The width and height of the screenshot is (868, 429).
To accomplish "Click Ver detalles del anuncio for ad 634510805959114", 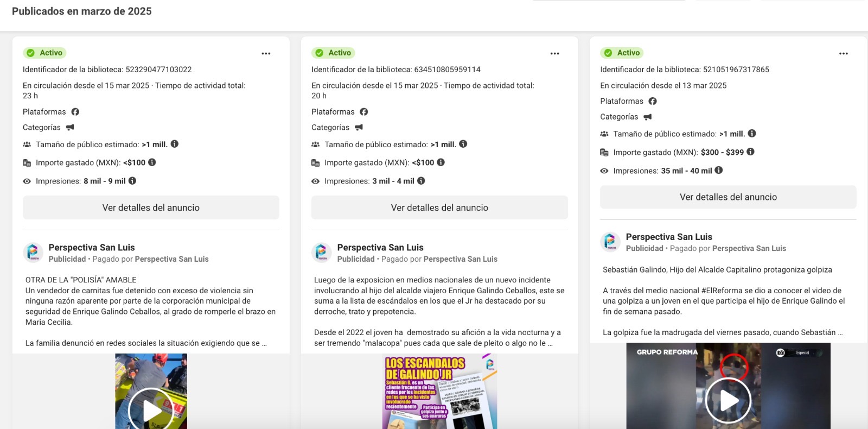I will (439, 207).
